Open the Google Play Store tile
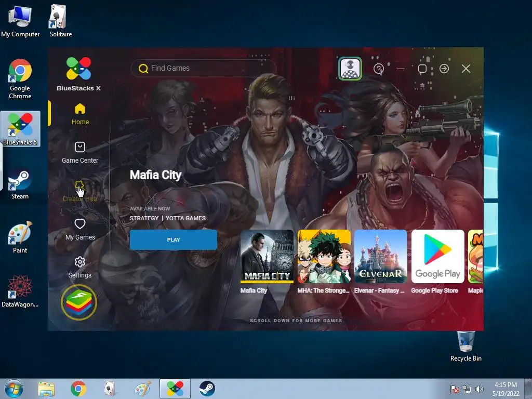 pyautogui.click(x=437, y=257)
